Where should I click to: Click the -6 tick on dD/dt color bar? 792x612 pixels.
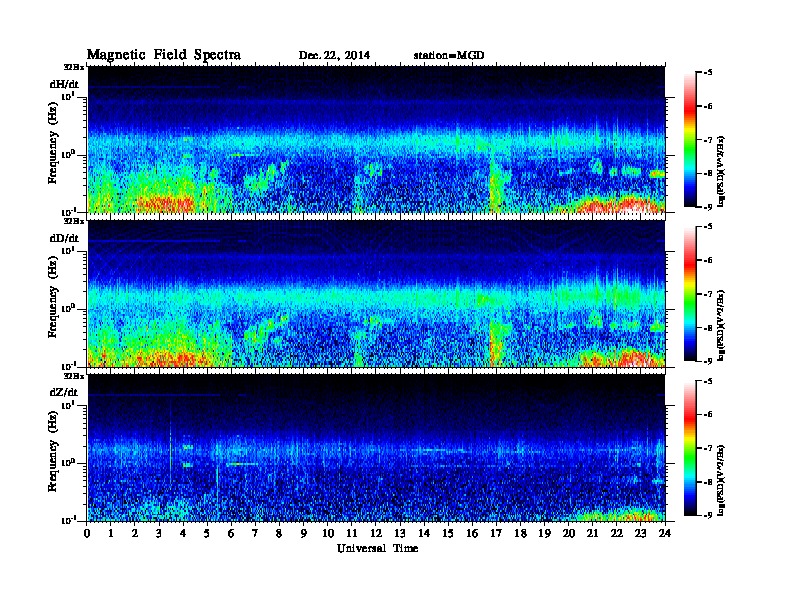coord(708,261)
